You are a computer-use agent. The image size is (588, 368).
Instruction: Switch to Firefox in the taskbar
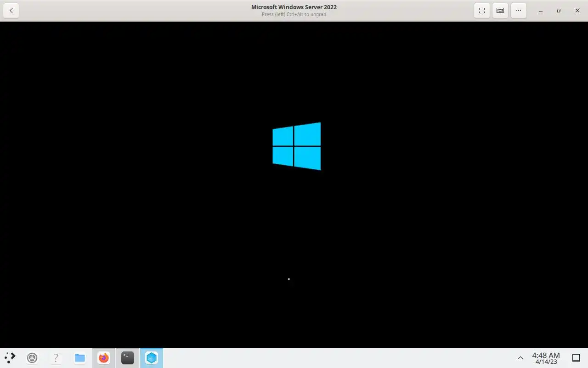[104, 358]
